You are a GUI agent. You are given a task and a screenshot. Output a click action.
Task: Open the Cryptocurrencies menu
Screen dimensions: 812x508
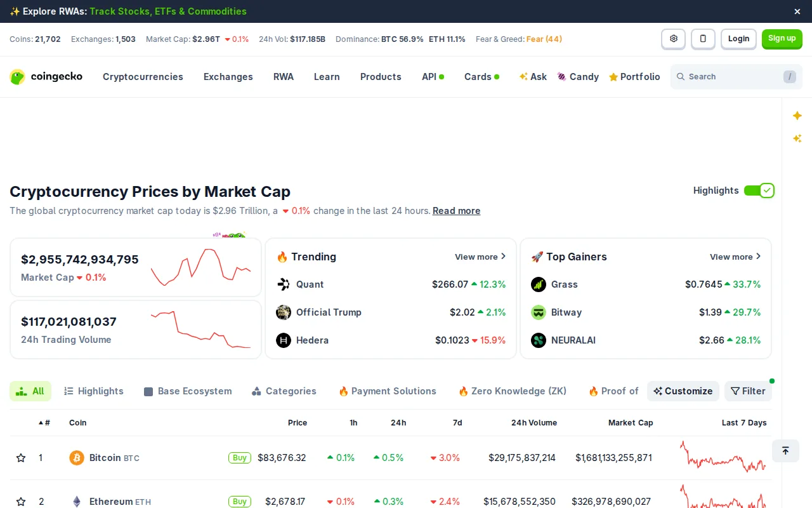coord(143,77)
